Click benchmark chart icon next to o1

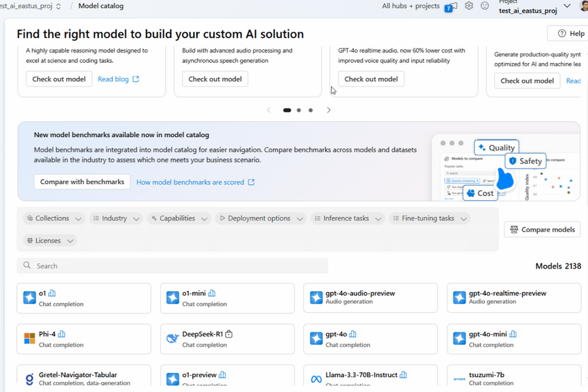(x=52, y=294)
